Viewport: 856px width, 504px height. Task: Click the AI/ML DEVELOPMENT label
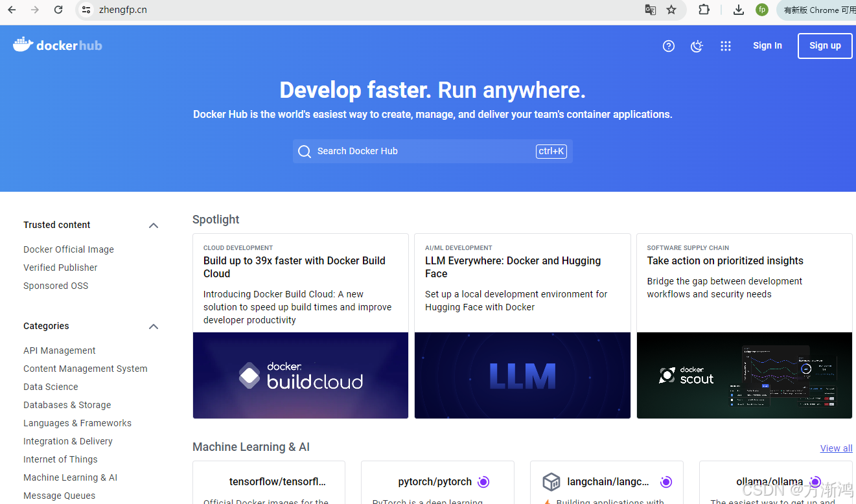pyautogui.click(x=459, y=247)
